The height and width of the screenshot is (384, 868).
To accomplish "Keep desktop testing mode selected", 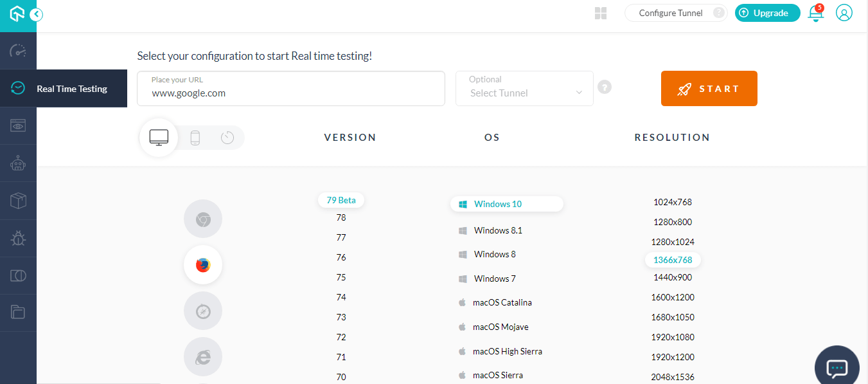I will pyautogui.click(x=158, y=137).
